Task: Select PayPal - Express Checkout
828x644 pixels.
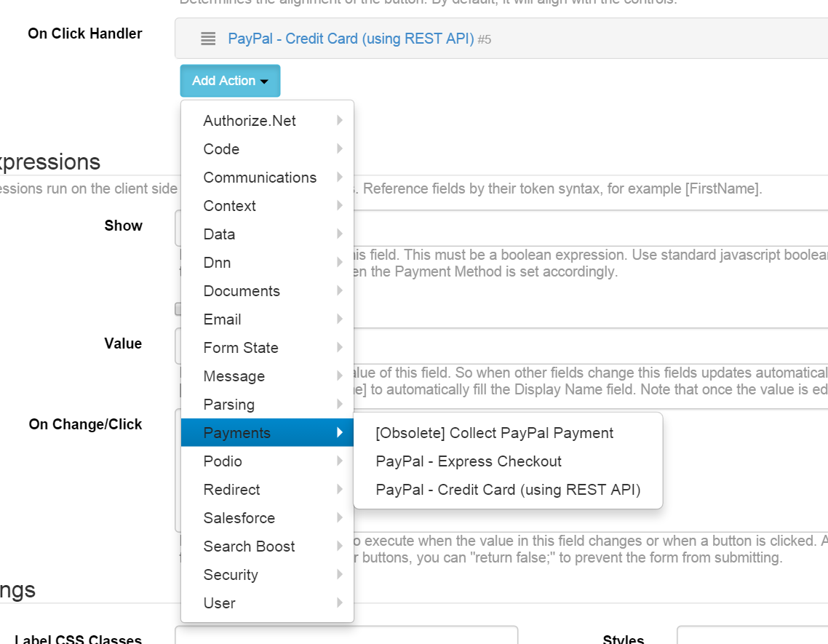Action: [x=468, y=461]
